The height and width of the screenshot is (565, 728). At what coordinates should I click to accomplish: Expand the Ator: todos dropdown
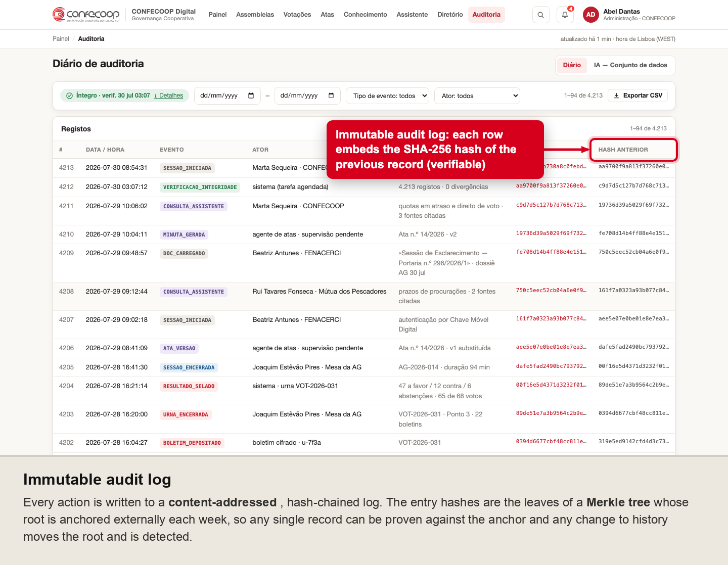[x=477, y=96]
